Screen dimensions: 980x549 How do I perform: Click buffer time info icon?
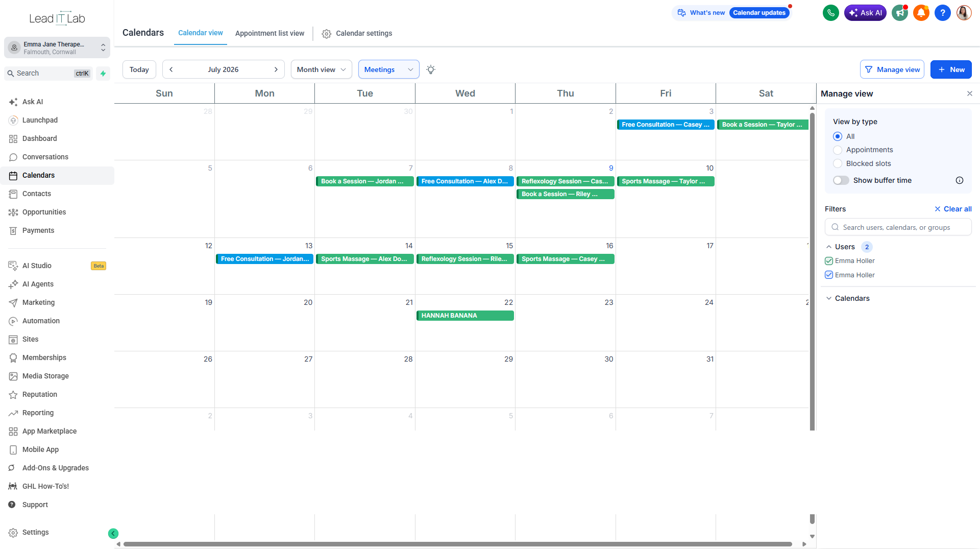[x=959, y=180]
